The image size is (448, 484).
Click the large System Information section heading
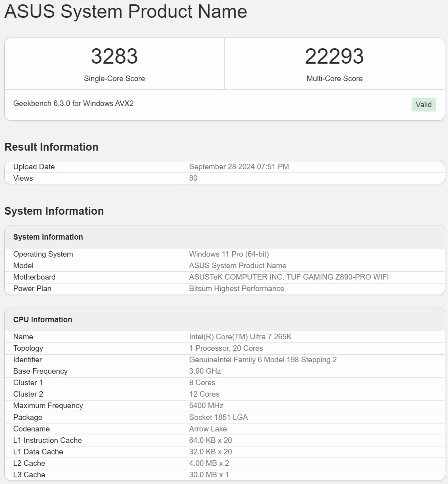[x=54, y=211]
